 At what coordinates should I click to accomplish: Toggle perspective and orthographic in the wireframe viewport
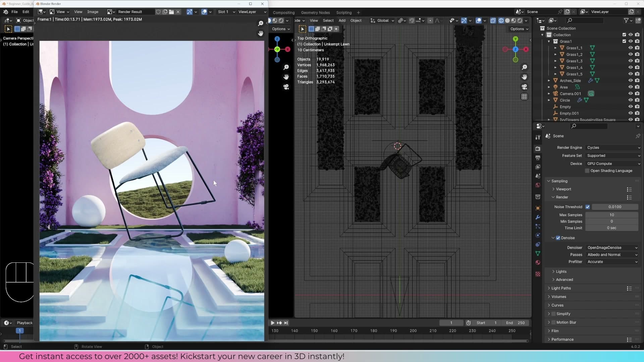tap(524, 97)
